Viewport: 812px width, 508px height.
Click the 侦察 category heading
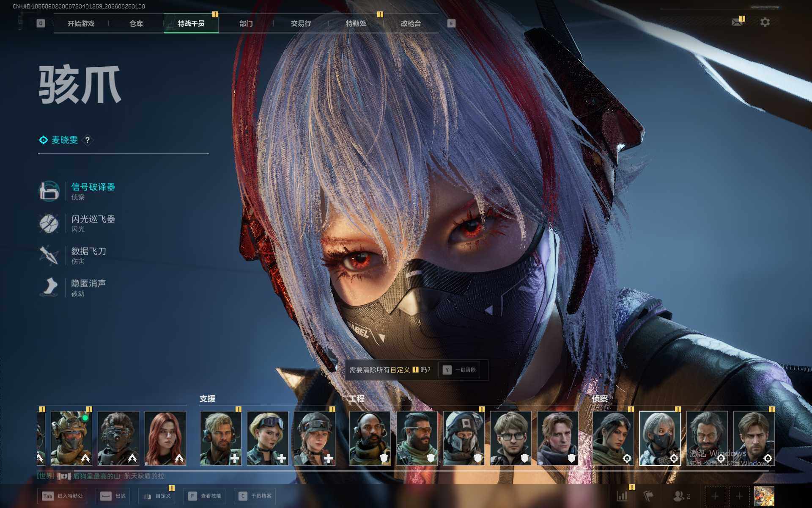coord(600,399)
